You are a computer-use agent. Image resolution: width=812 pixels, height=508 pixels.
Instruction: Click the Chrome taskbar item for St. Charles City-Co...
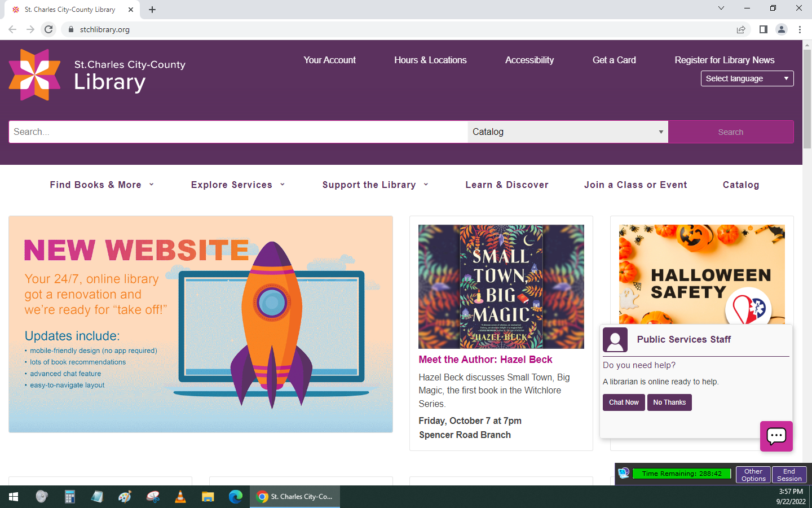pyautogui.click(x=295, y=497)
